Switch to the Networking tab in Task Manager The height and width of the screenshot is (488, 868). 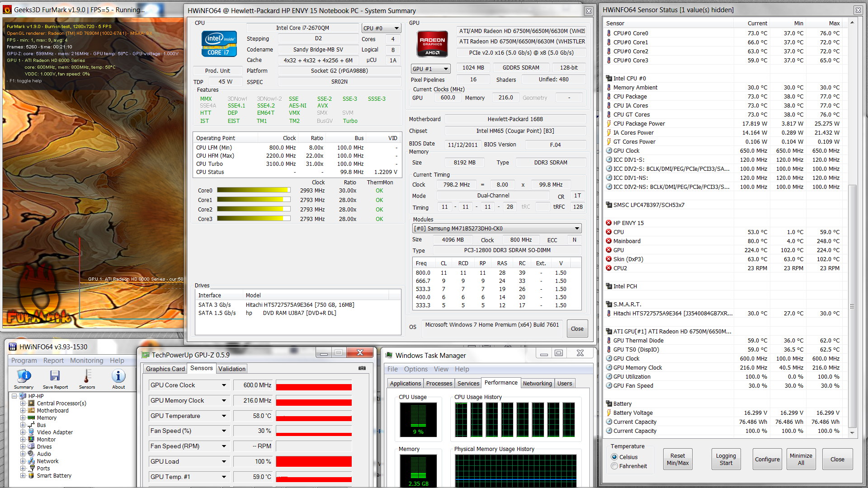pos(537,384)
